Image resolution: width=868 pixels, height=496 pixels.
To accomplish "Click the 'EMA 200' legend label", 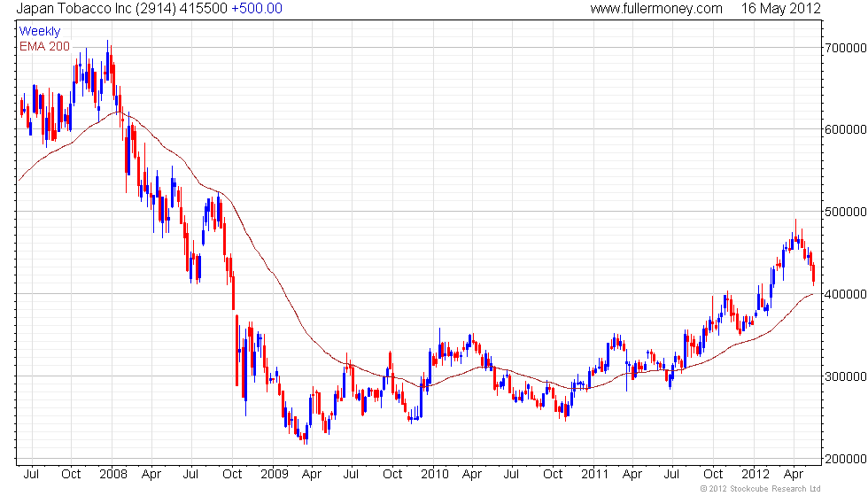I will [45, 46].
